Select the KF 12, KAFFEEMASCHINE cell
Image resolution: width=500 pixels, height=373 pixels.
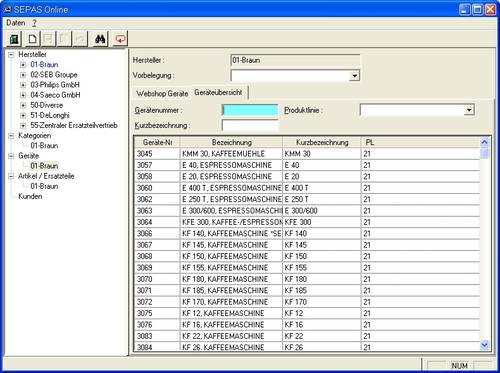coord(231,313)
